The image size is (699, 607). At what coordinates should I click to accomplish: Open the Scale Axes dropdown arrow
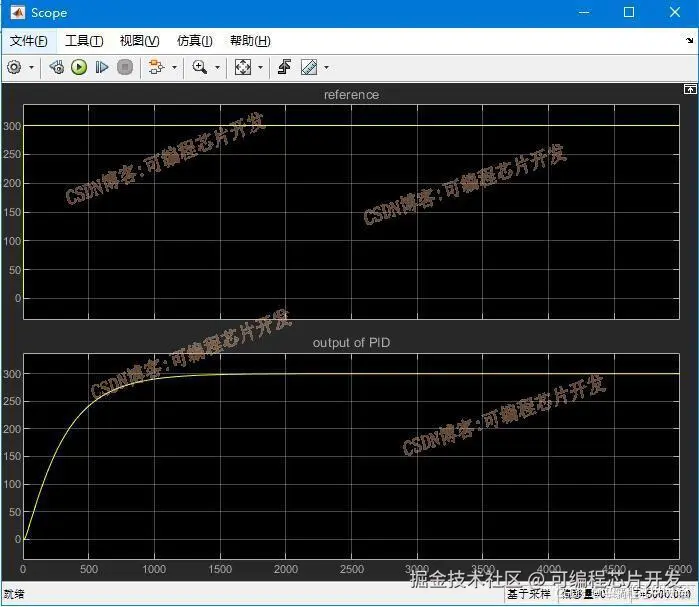coord(261,68)
